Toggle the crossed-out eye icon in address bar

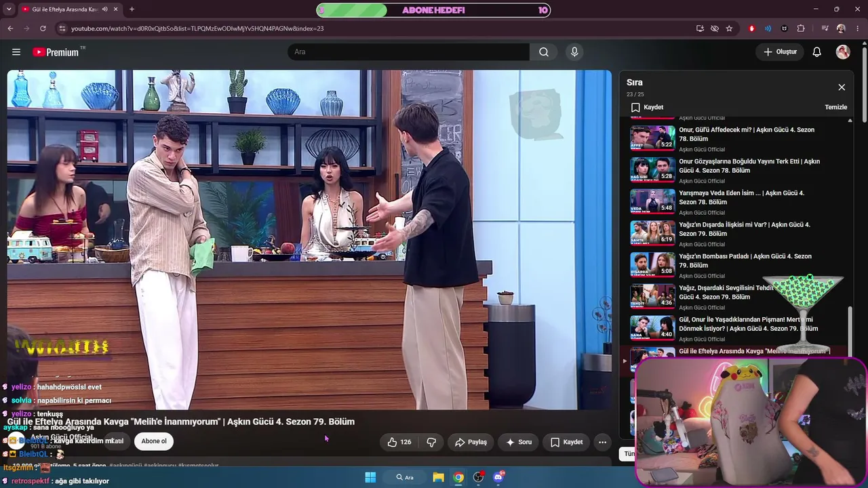[715, 28]
